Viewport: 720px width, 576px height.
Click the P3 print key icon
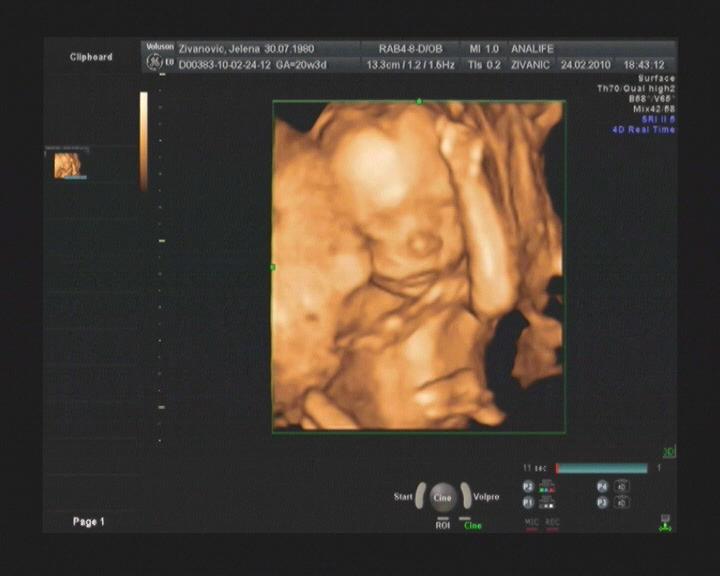pyautogui.click(x=603, y=503)
